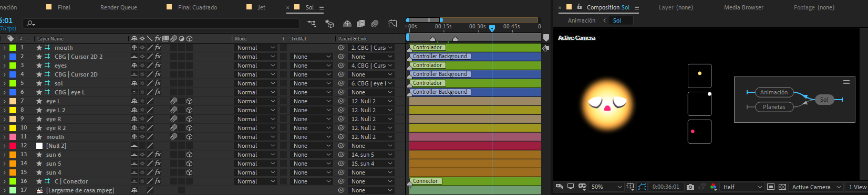This screenshot has height=195, width=868.
Task: Enable Motion Blur for all layers icon
Action: click(x=375, y=24)
